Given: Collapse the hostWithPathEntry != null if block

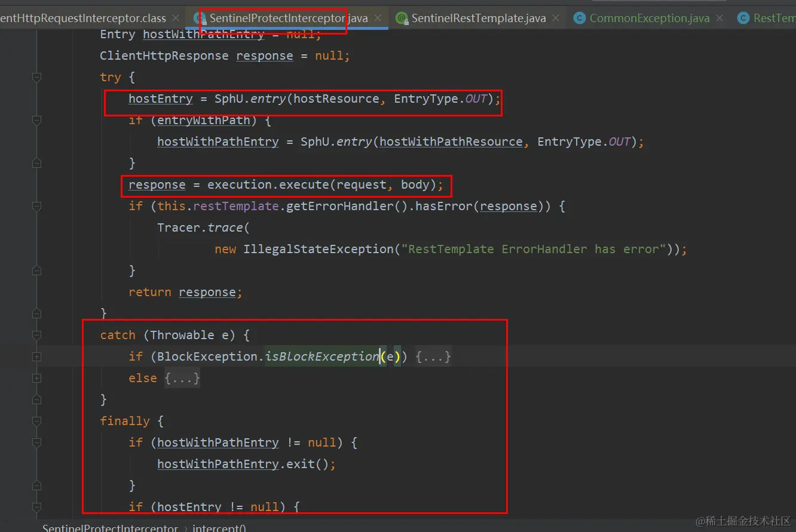Looking at the screenshot, I should click(36, 442).
